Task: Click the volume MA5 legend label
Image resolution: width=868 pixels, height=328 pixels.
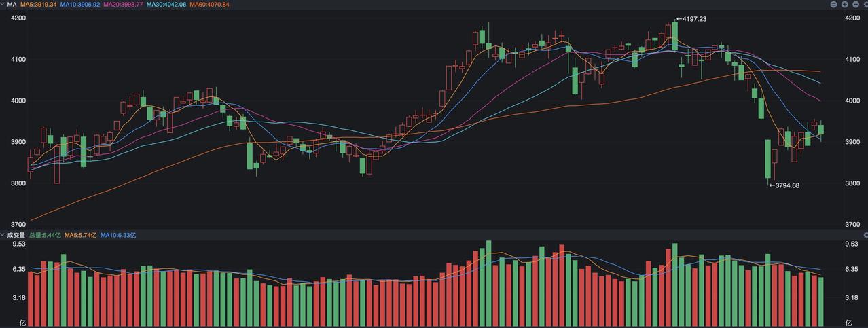Action: [x=80, y=235]
